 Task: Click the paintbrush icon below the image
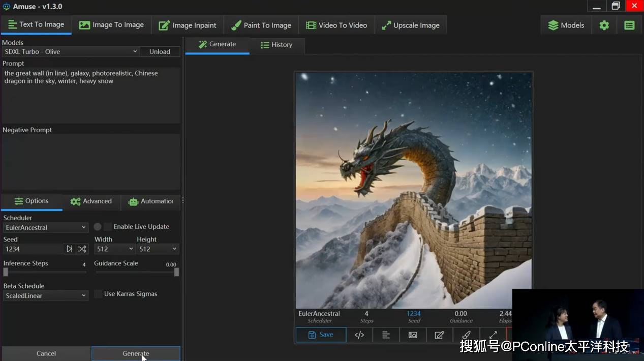pyautogui.click(x=466, y=335)
